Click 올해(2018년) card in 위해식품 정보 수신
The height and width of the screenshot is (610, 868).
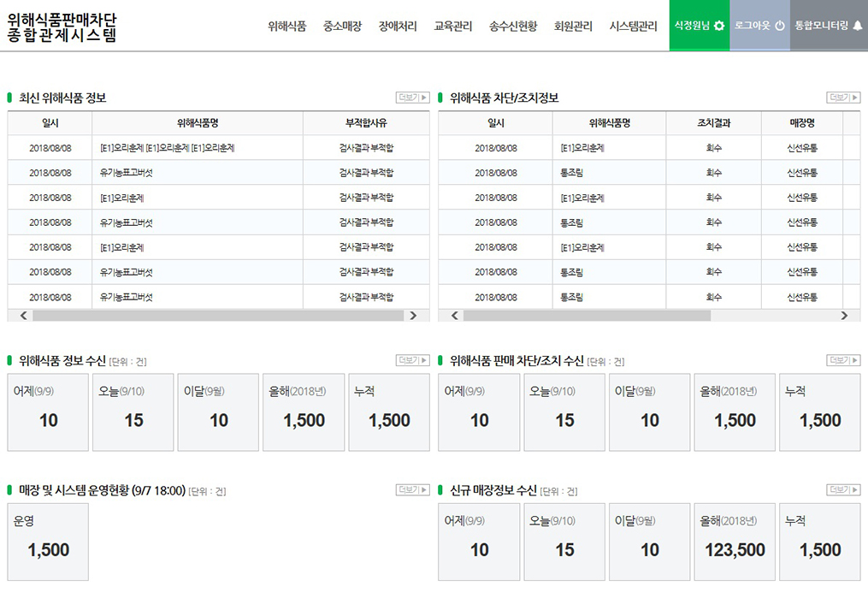[304, 412]
